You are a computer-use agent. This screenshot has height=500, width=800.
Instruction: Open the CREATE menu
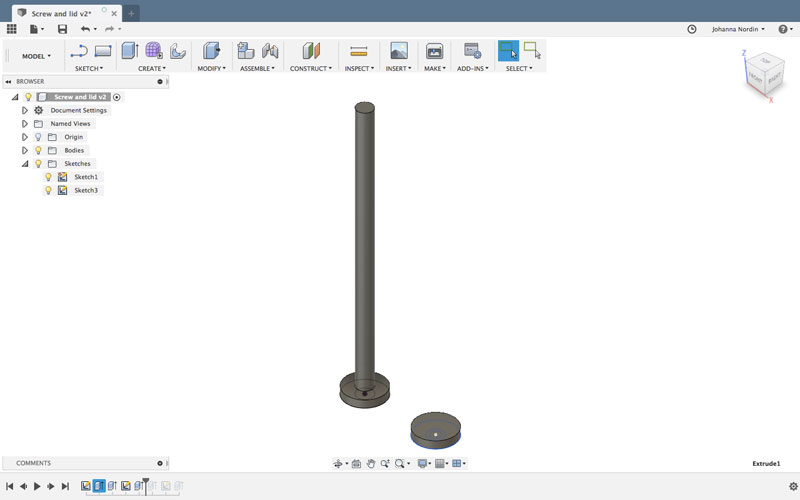152,68
